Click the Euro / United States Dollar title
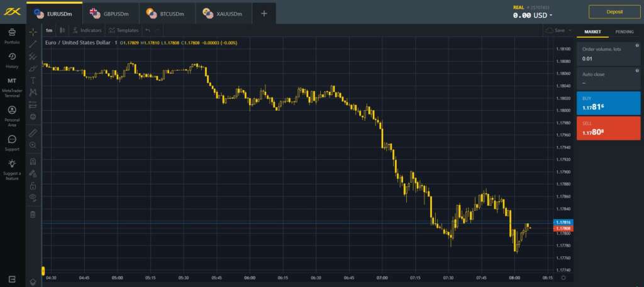This screenshot has height=287, width=644. click(x=77, y=42)
